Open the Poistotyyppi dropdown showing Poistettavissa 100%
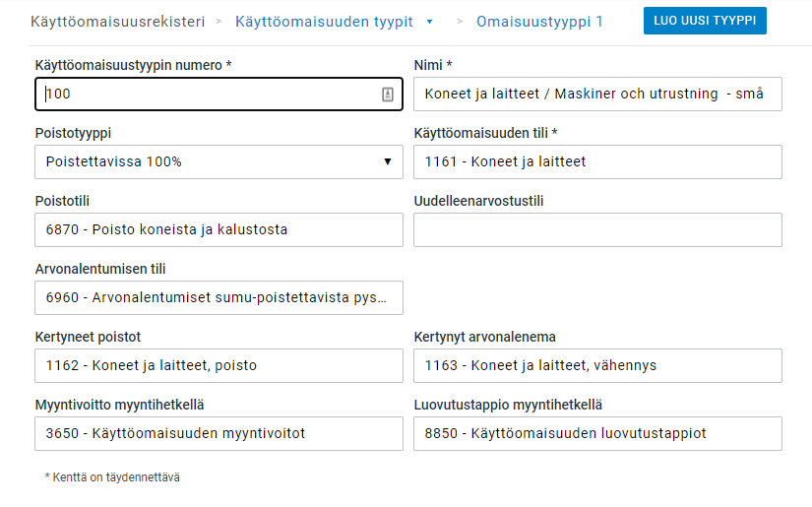This screenshot has width=812, height=507. coord(219,162)
